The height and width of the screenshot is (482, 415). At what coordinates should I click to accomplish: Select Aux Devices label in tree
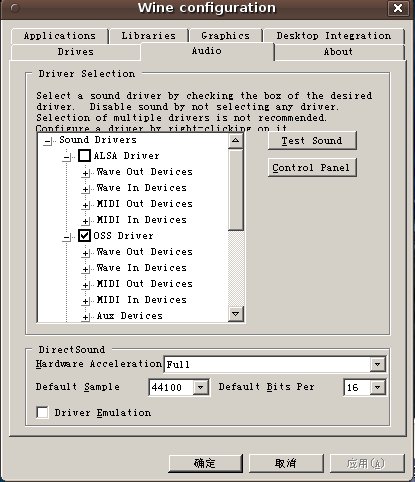pyautogui.click(x=130, y=316)
